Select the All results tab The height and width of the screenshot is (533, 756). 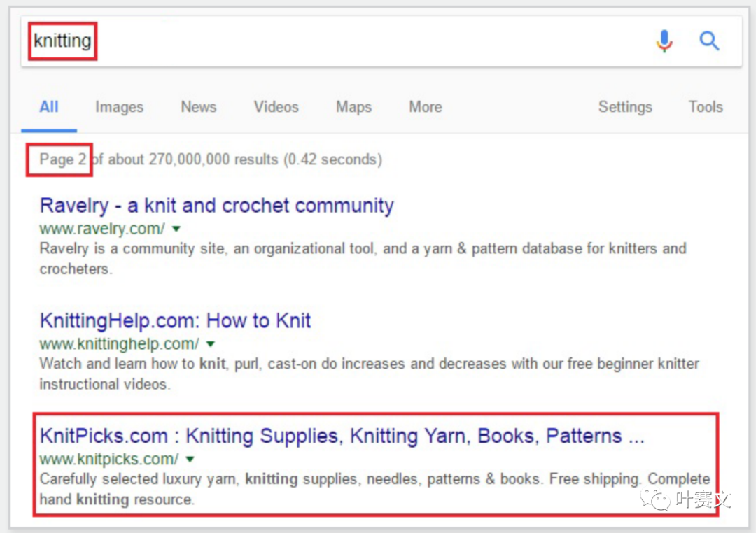click(x=49, y=107)
